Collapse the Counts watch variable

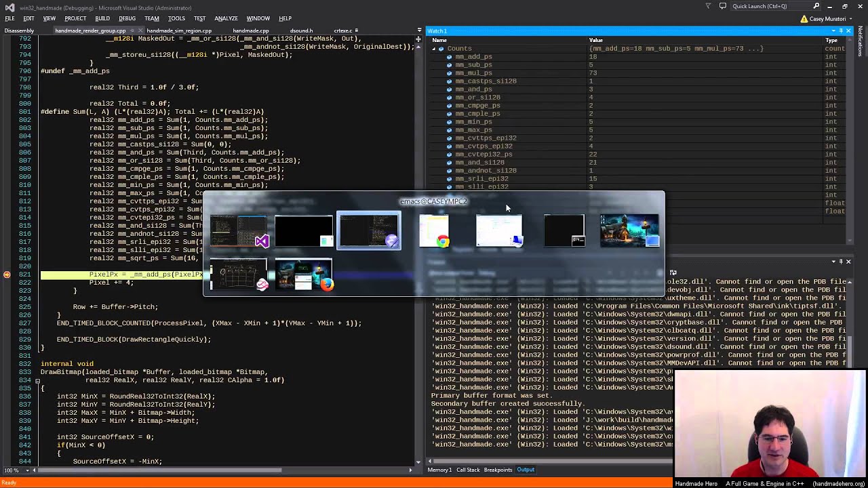(435, 49)
